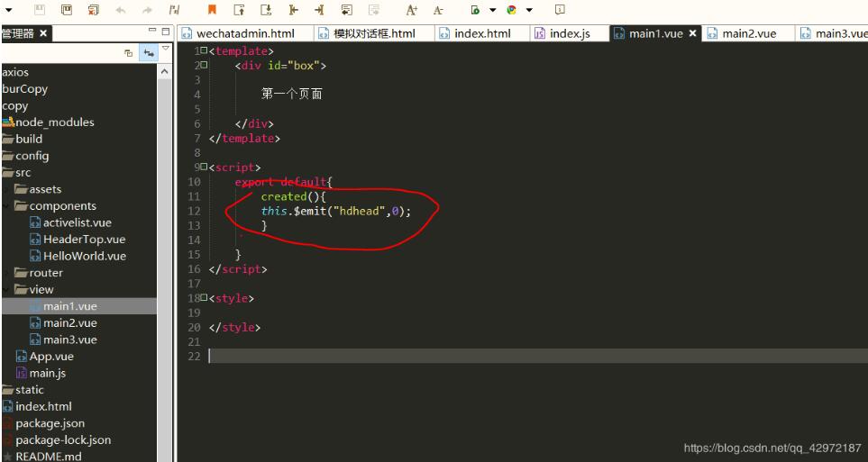Screen dimensions: 868x462
Task: Select main2.vue in the view folder
Action: pyautogui.click(x=69, y=322)
